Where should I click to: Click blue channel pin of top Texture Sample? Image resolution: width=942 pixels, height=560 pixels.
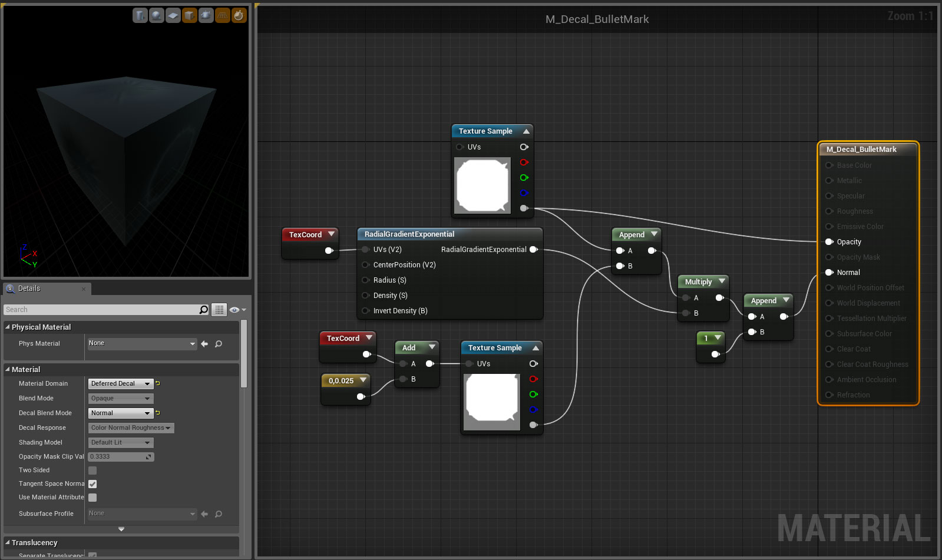524,193
